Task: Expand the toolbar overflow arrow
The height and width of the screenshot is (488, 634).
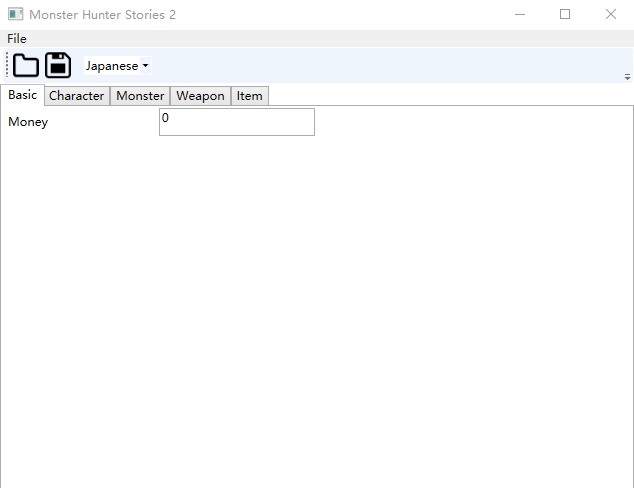Action: click(627, 76)
